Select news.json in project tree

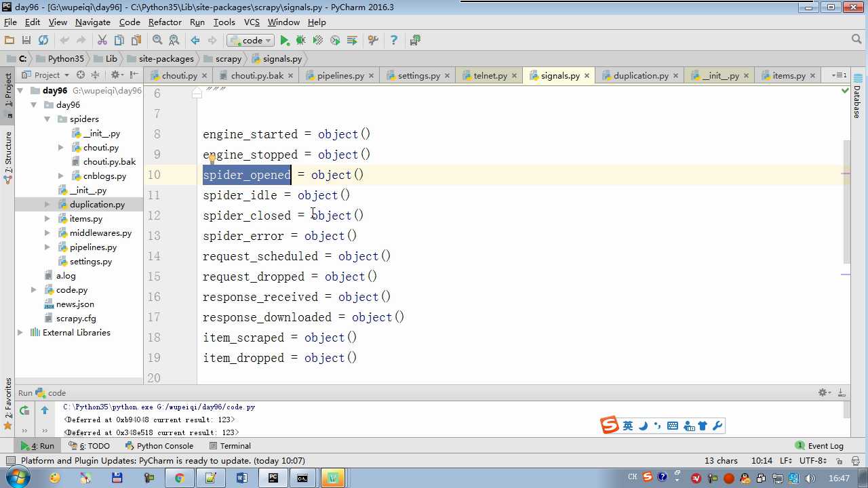75,304
